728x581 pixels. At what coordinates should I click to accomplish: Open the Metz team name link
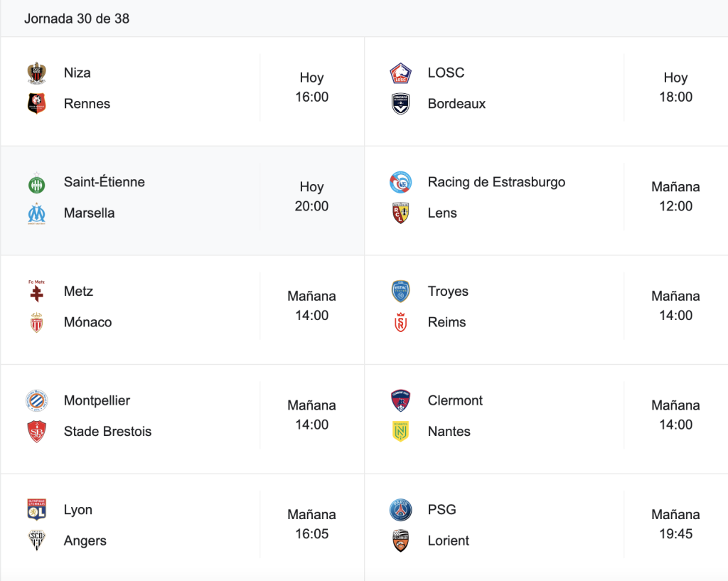tap(78, 291)
